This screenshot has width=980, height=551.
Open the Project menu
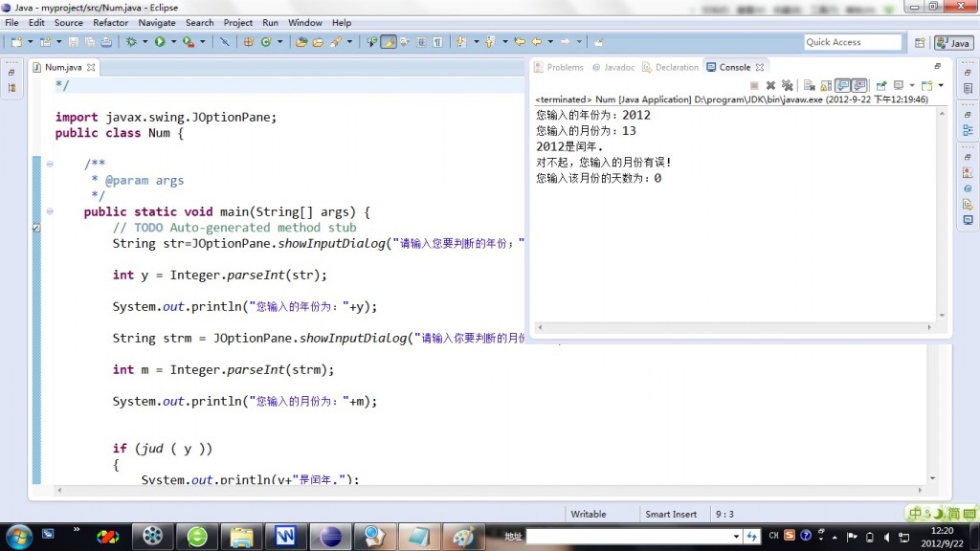click(238, 23)
